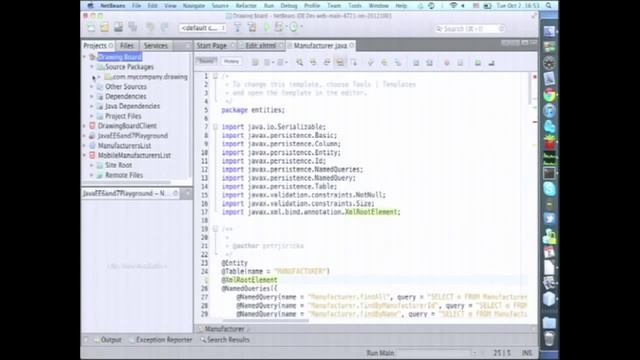
Task: Click the '25 | 5' cursor position indicator
Action: tap(502, 353)
